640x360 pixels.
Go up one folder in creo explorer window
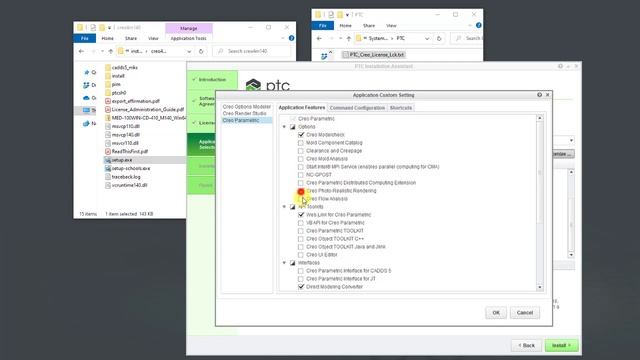click(x=111, y=51)
